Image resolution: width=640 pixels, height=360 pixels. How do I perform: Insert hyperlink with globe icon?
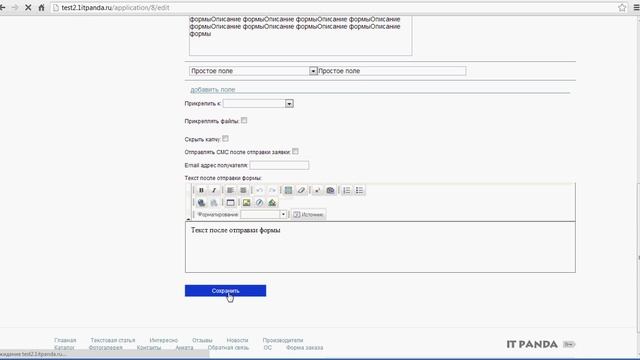click(201, 202)
